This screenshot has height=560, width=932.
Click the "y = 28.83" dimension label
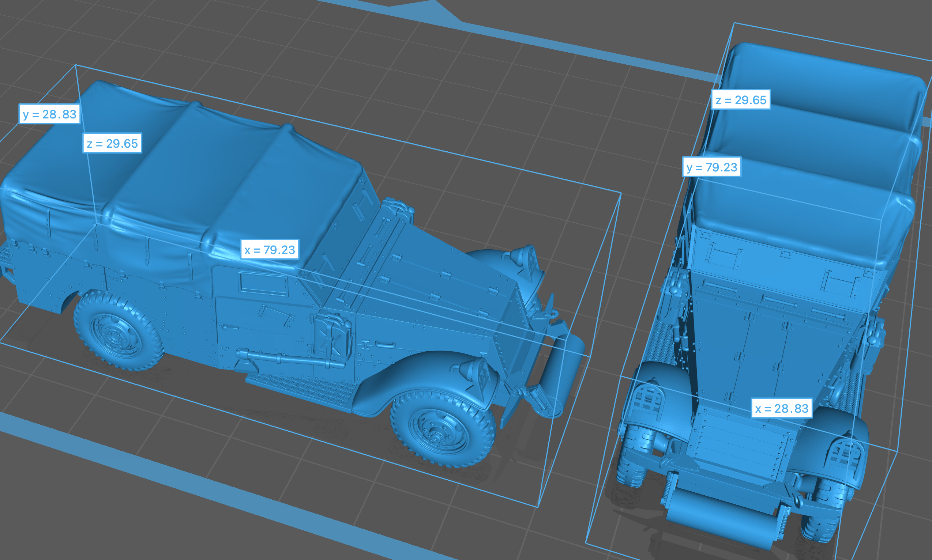[x=49, y=114]
